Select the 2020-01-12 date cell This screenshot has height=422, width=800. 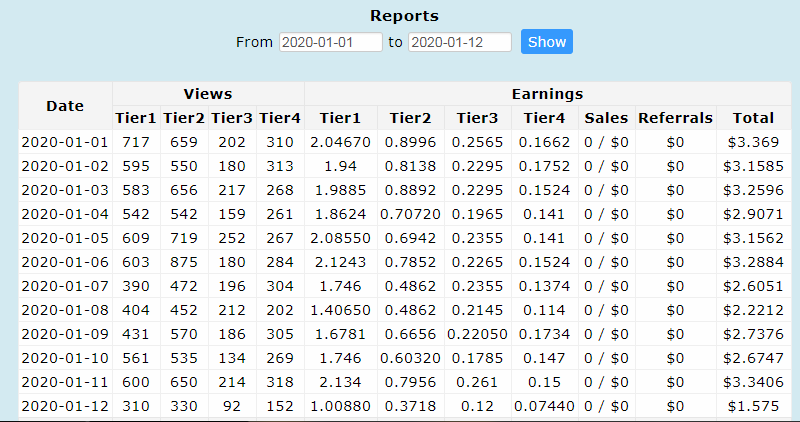pyautogui.click(x=65, y=406)
